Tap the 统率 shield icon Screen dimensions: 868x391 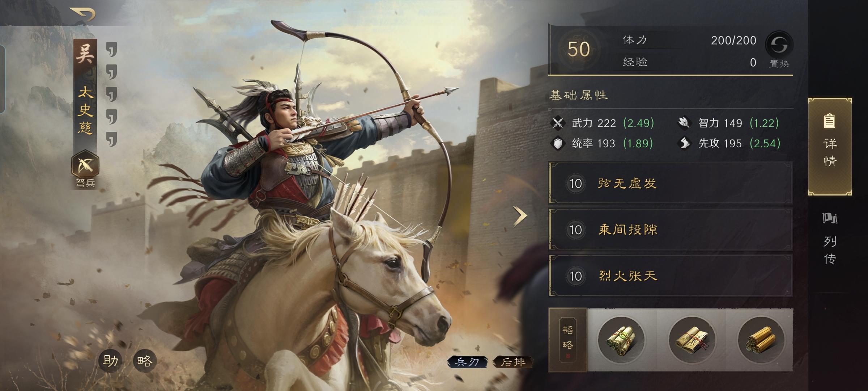558,143
